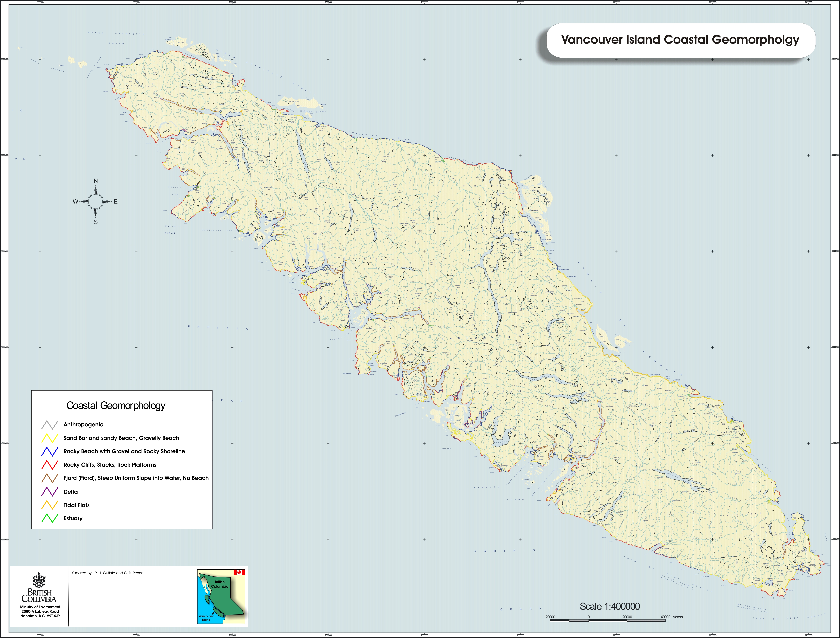The width and height of the screenshot is (840, 638).
Task: Click the 'Scale 1:400000' text
Action: (x=610, y=606)
